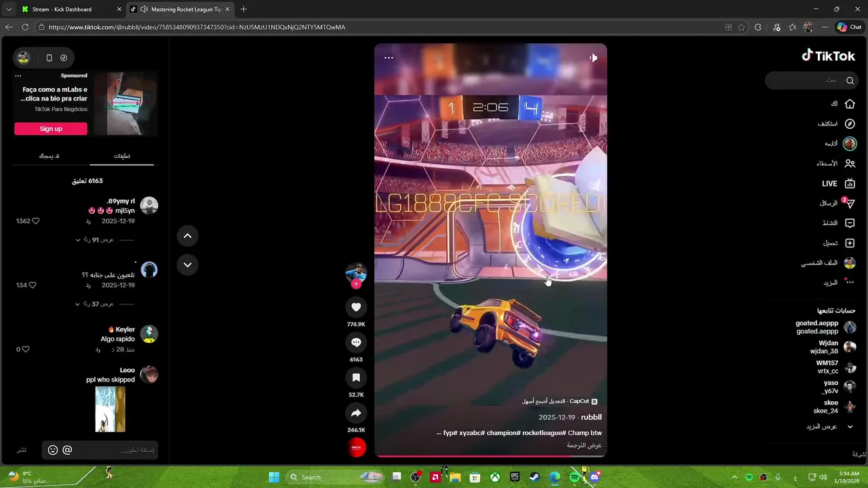The image size is (868, 488).
Task: Like the 89ymy rl comment heart
Action: [36, 221]
